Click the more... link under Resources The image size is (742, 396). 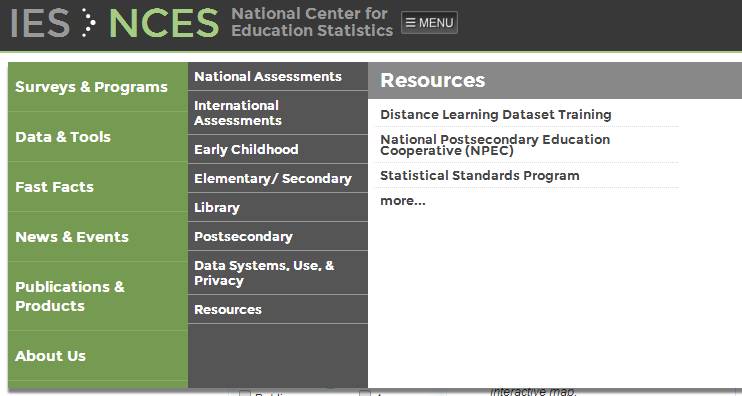click(403, 201)
